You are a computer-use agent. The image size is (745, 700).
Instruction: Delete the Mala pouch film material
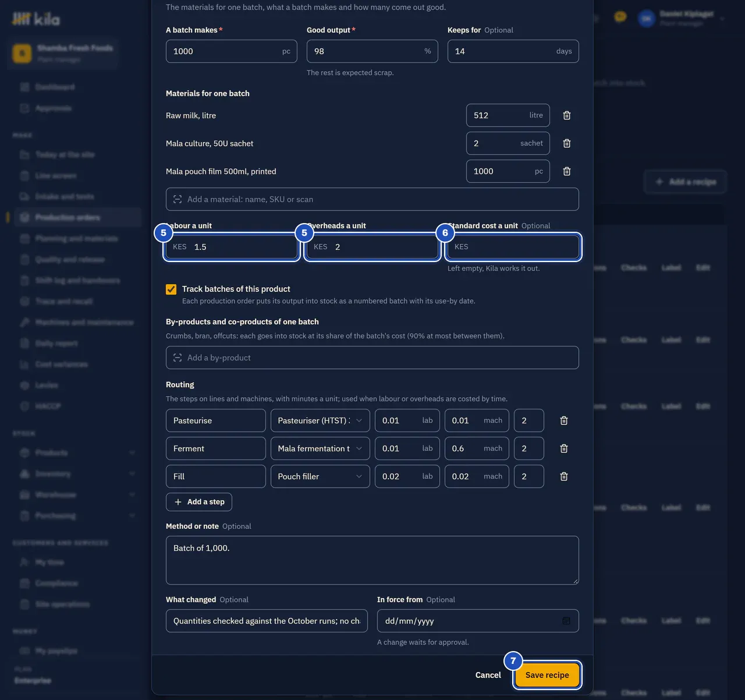(x=567, y=171)
